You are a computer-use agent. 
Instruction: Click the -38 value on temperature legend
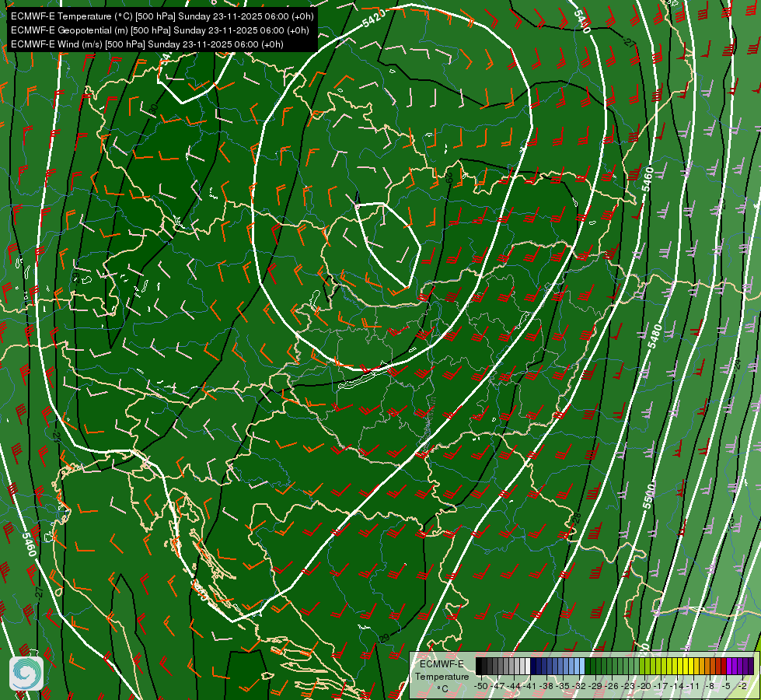click(x=546, y=686)
